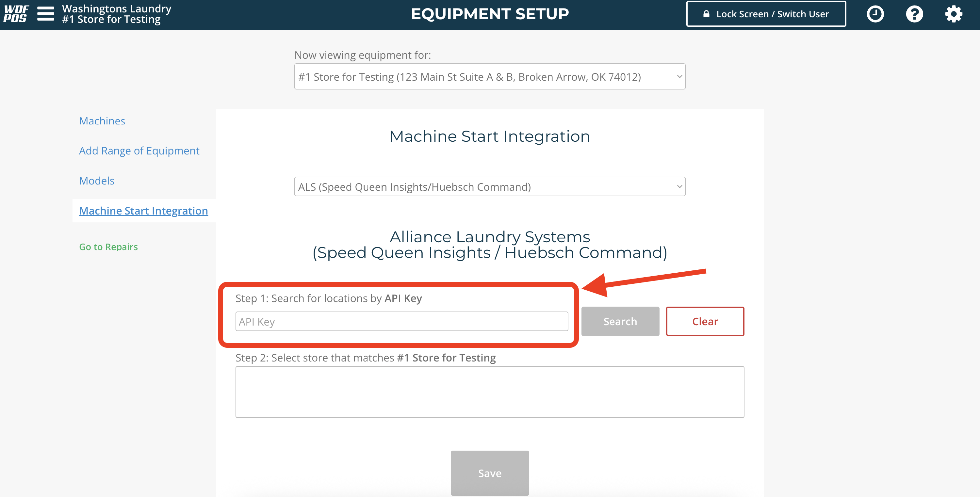Click the WDF POS logo
980x497 pixels.
[x=16, y=14]
